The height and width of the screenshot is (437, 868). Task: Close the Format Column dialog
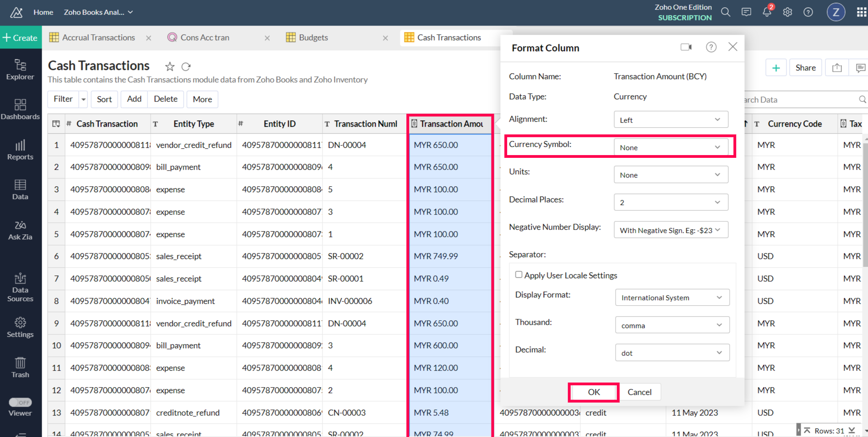pos(733,47)
